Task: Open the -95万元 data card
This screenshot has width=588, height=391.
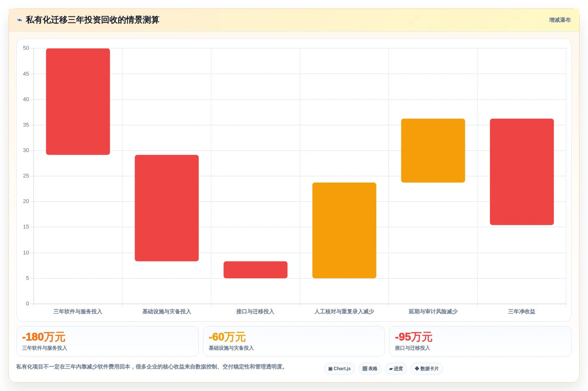Action: pyautogui.click(x=480, y=341)
